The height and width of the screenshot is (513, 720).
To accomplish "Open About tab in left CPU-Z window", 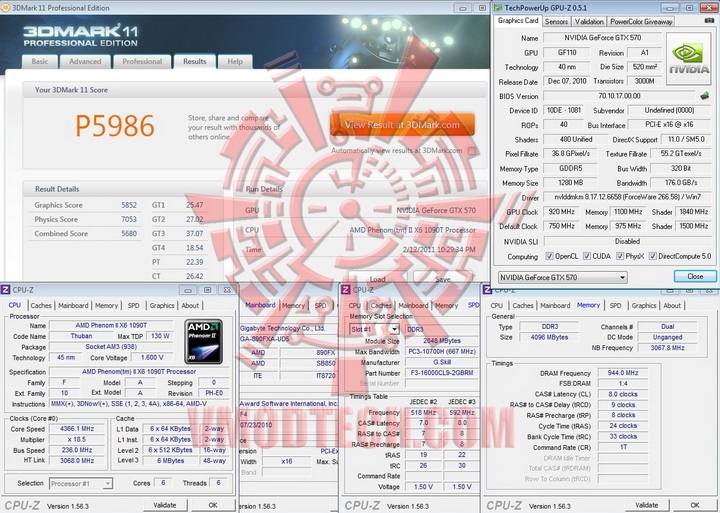I will 190,305.
